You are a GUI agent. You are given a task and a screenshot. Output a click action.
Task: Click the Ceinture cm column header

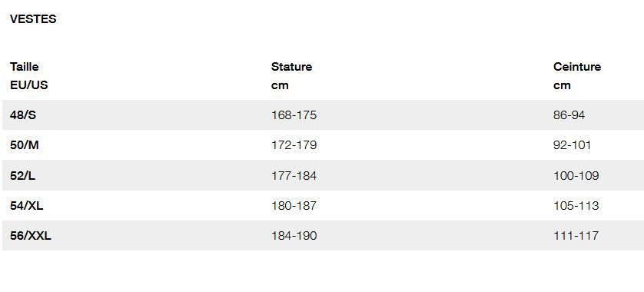pos(577,76)
